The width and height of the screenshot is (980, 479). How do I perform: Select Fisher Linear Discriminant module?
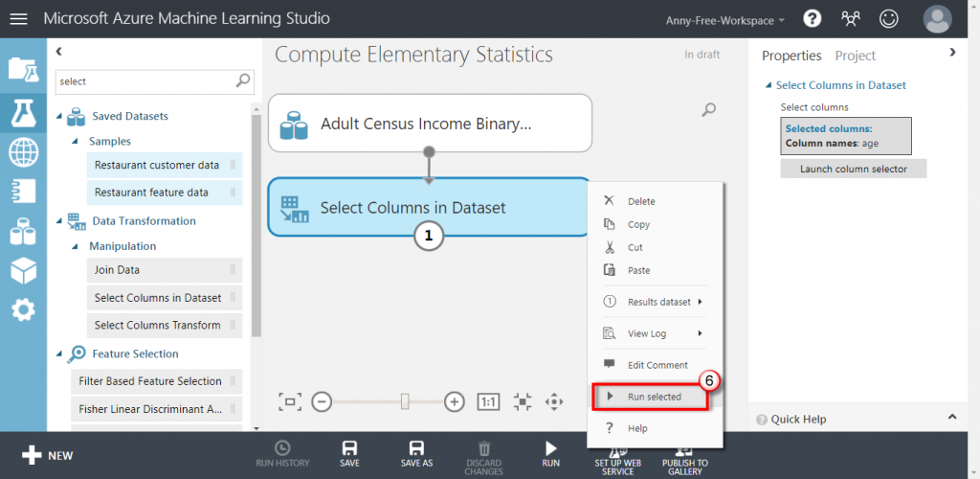tap(156, 409)
